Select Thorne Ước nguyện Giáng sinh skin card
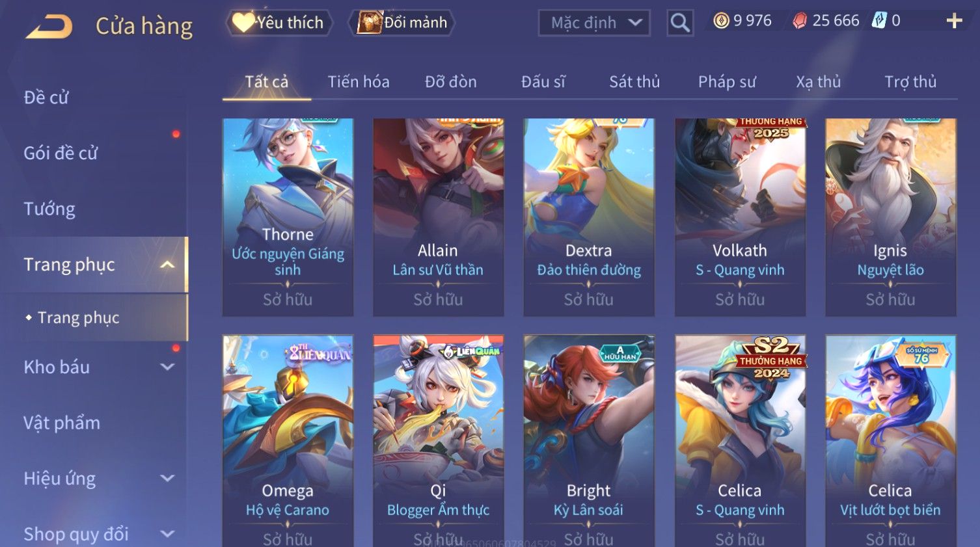Viewport: 980px width, 547px height. [x=288, y=217]
